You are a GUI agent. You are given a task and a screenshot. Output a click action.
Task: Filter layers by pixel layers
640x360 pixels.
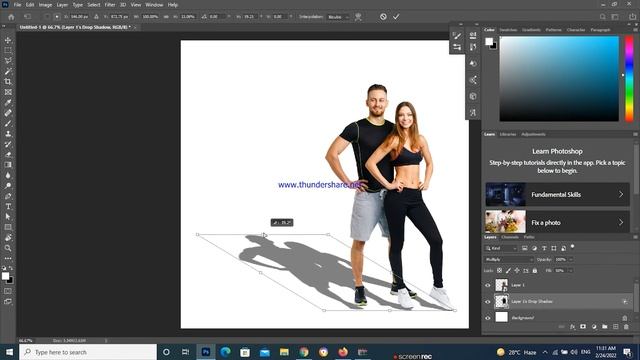pos(524,248)
